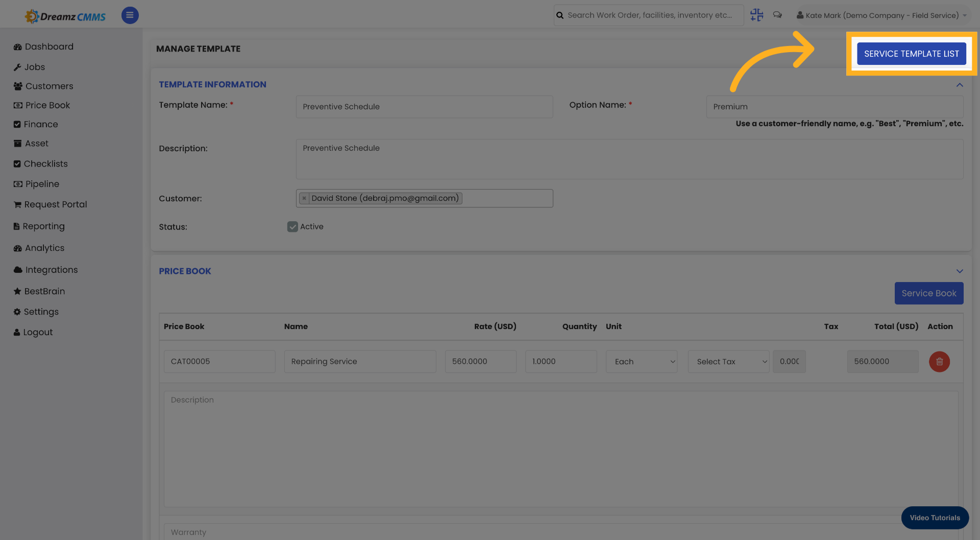The image size is (980, 540).
Task: Click inside the Template Name field
Action: pyautogui.click(x=424, y=107)
